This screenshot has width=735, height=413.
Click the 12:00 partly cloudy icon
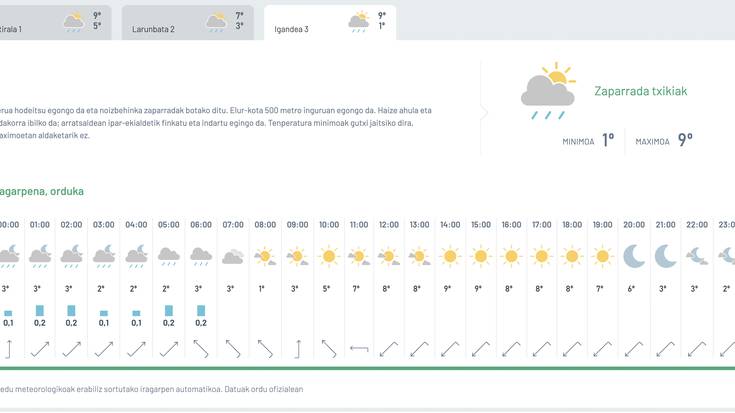click(389, 256)
